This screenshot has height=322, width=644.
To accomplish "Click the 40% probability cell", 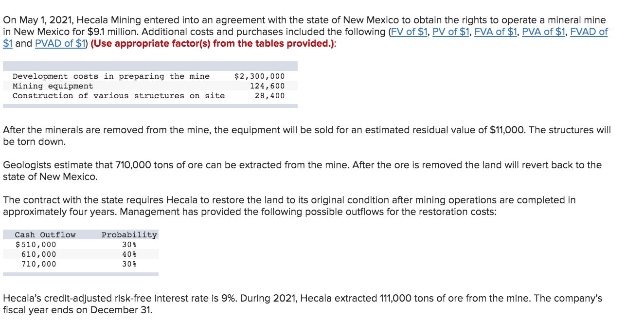I will (129, 254).
